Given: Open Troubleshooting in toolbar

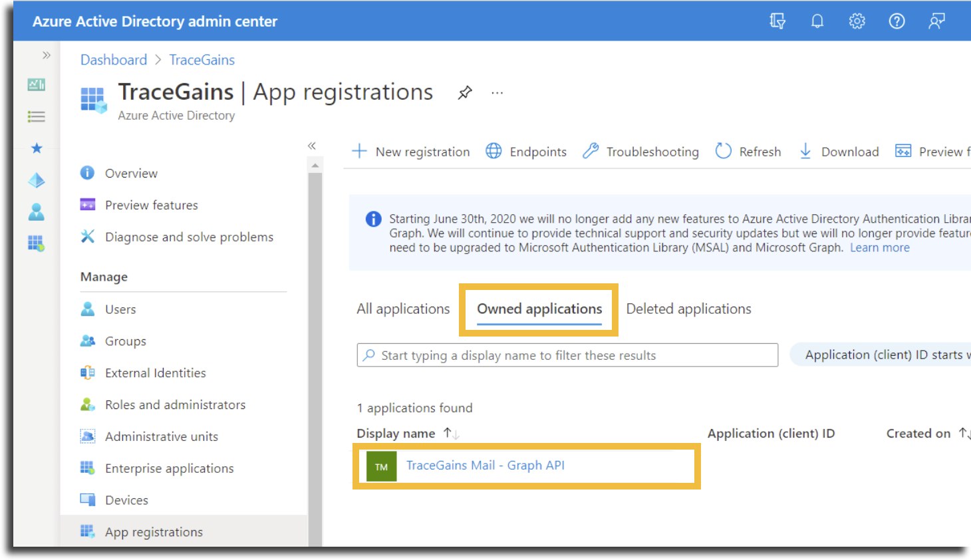Looking at the screenshot, I should click(640, 152).
